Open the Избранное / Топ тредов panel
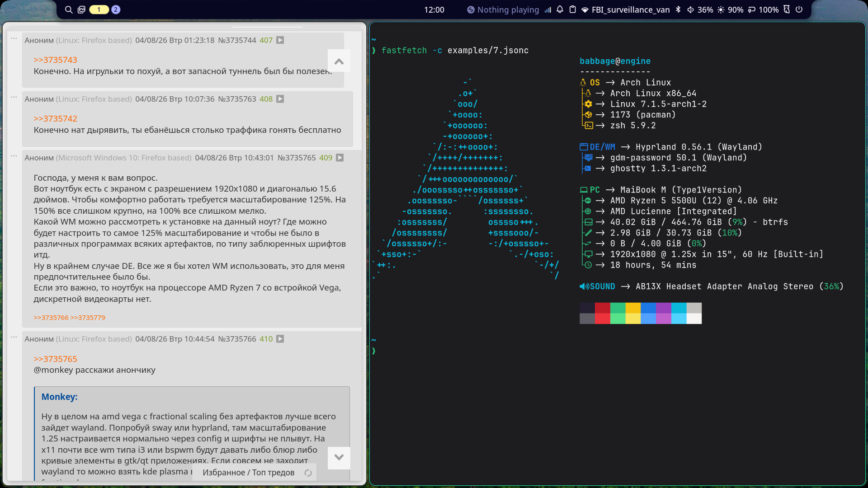Image resolution: width=868 pixels, height=488 pixels. click(249, 473)
